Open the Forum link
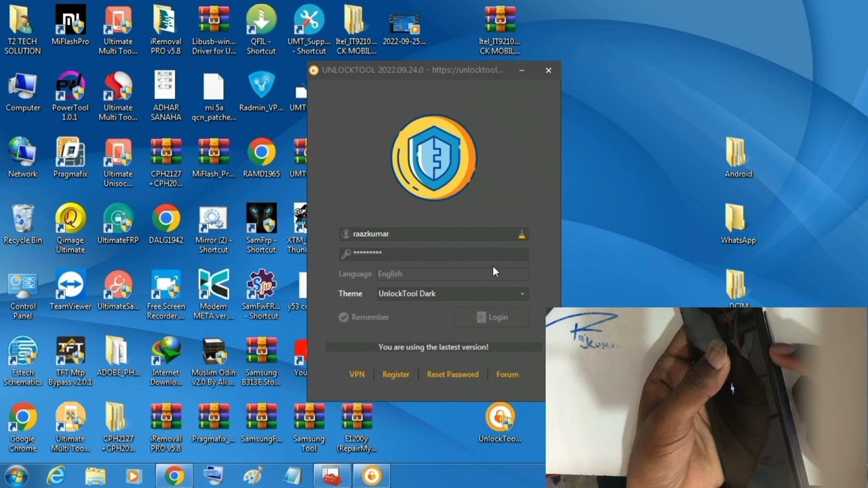 point(507,374)
